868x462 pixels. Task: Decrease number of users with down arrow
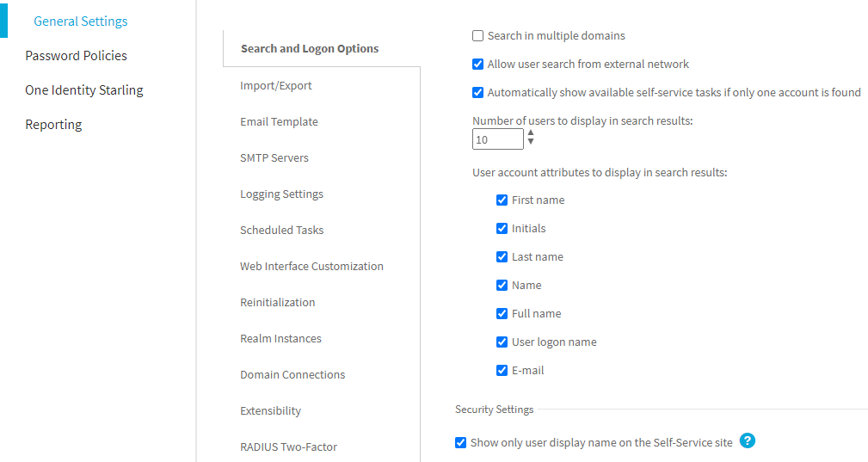click(530, 142)
